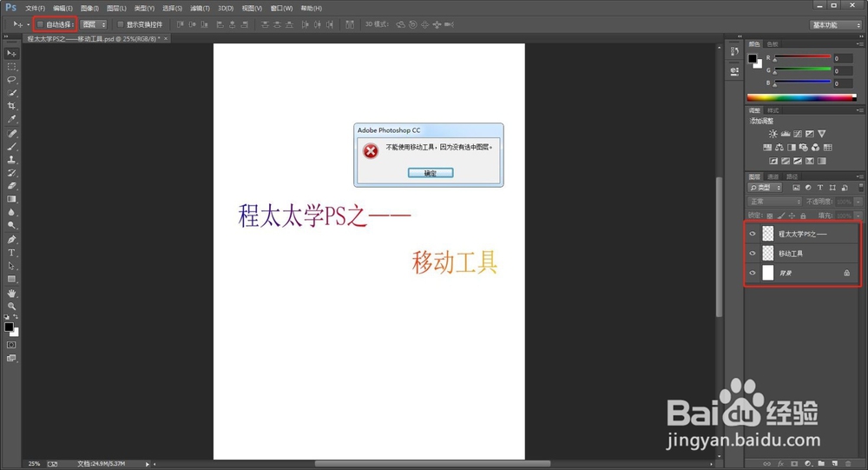Open the 不透明度 opacity dropdown arrow
This screenshot has height=470, width=868.
pos(858,202)
